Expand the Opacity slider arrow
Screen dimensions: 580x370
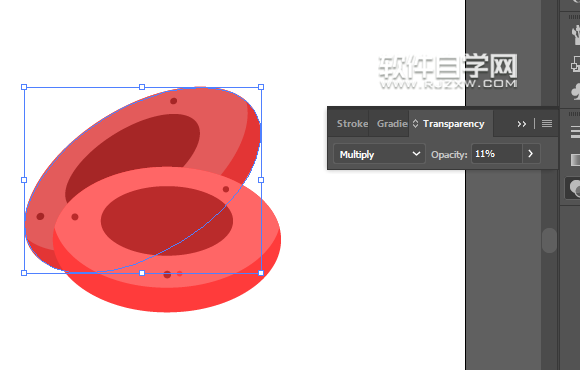point(531,154)
